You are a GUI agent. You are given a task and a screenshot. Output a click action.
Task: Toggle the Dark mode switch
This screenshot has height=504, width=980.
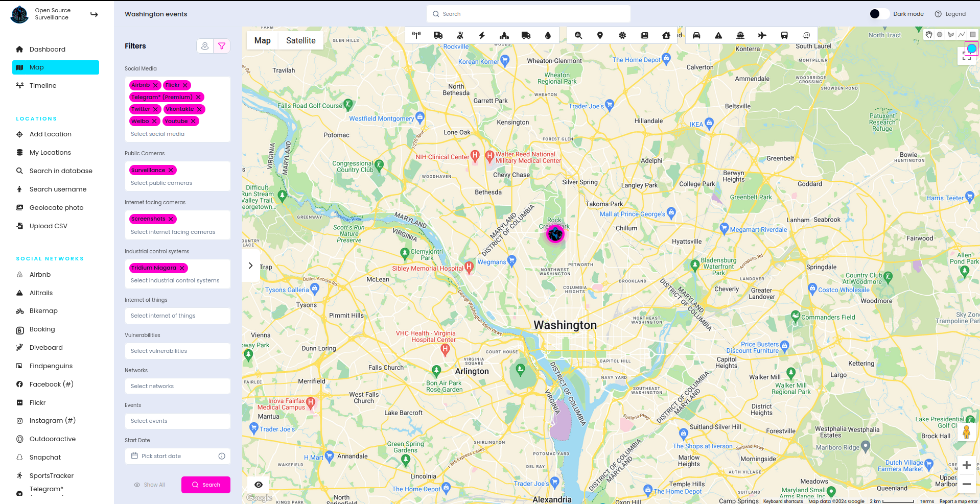[879, 14]
